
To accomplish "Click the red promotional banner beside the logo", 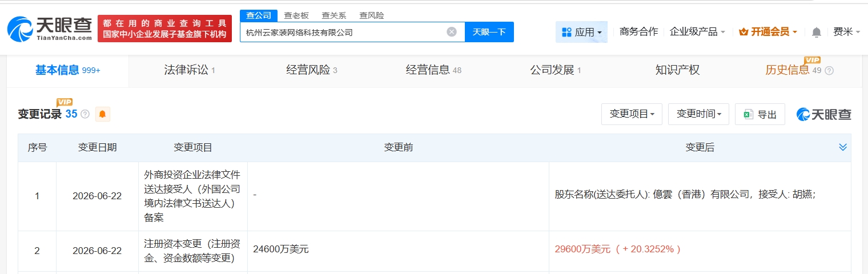I will [164, 29].
